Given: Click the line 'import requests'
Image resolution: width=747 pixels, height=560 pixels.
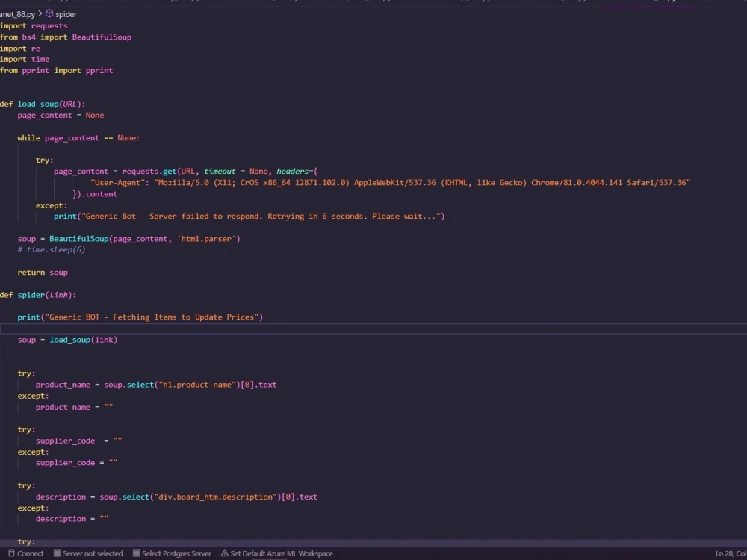Looking at the screenshot, I should (x=34, y=25).
